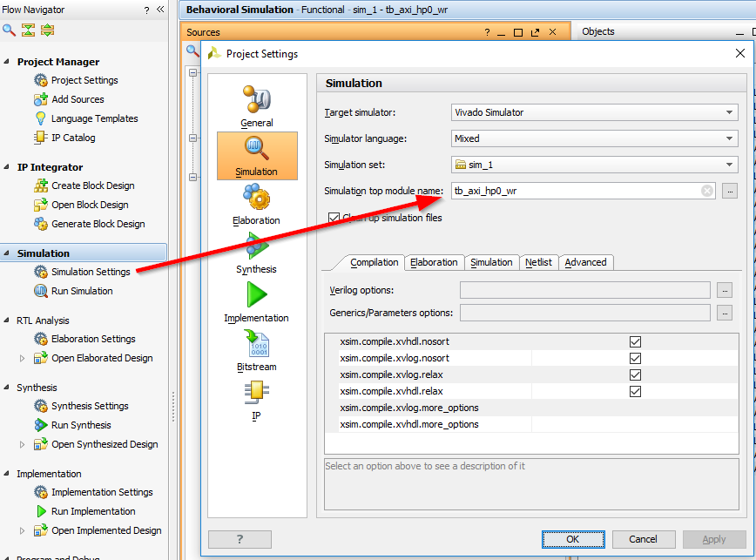Close the Project Settings dialog
756x560 pixels.
pyautogui.click(x=740, y=53)
